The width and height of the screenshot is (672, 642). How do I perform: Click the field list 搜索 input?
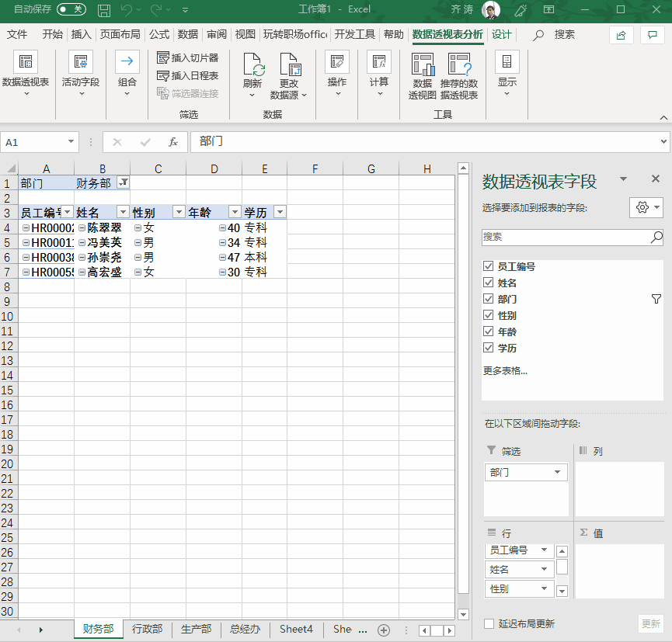[566, 237]
